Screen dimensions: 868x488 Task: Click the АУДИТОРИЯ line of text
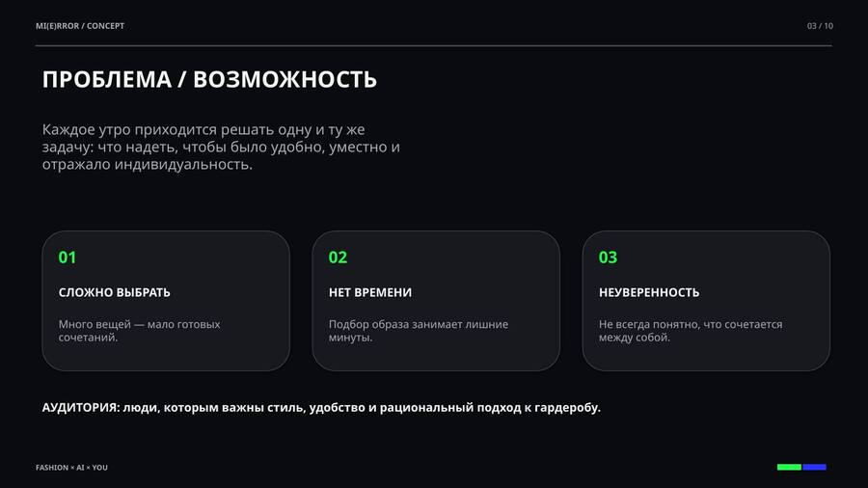(321, 408)
